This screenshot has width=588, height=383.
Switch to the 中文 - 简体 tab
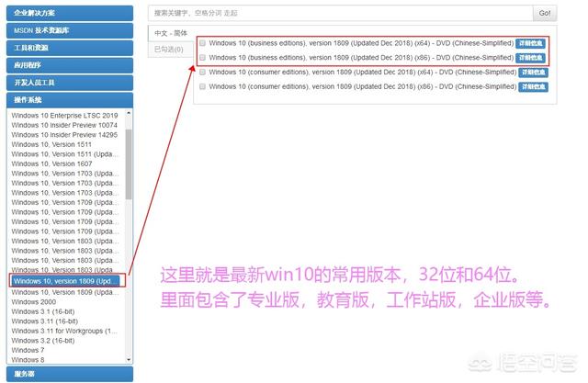(171, 33)
